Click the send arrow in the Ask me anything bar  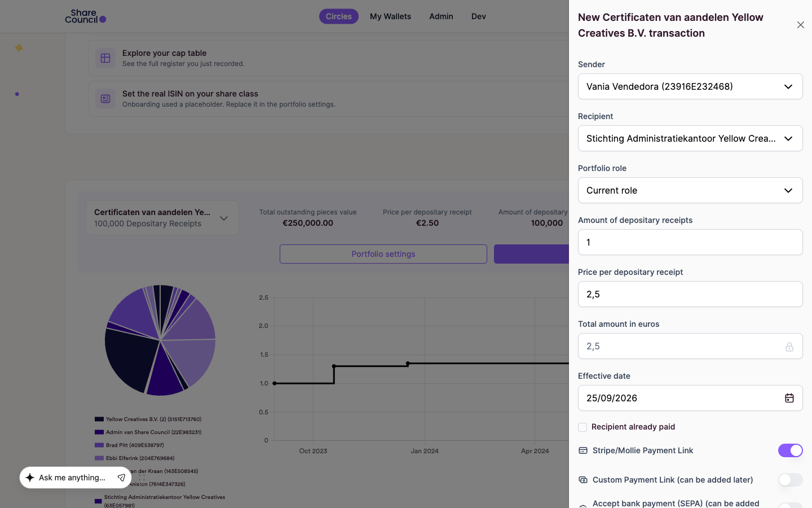pyautogui.click(x=121, y=478)
